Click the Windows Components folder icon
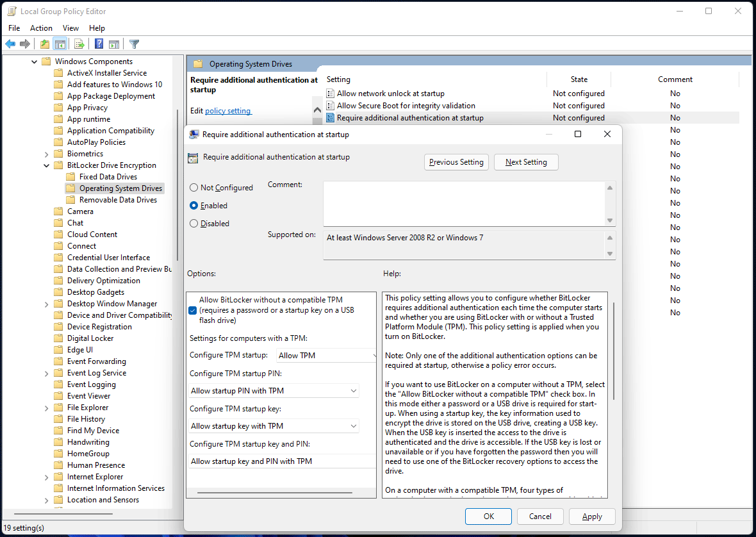 click(x=46, y=62)
